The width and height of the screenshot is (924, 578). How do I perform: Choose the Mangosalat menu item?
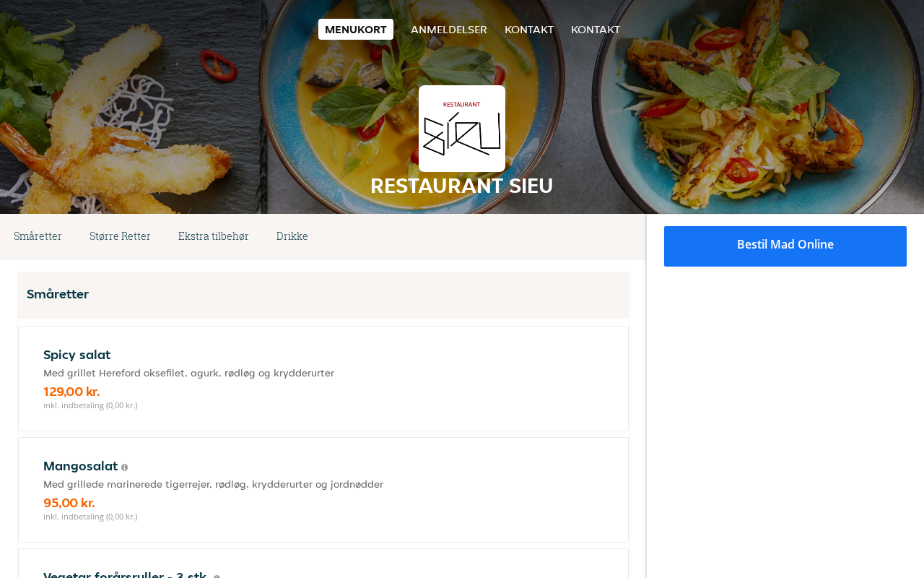323,490
